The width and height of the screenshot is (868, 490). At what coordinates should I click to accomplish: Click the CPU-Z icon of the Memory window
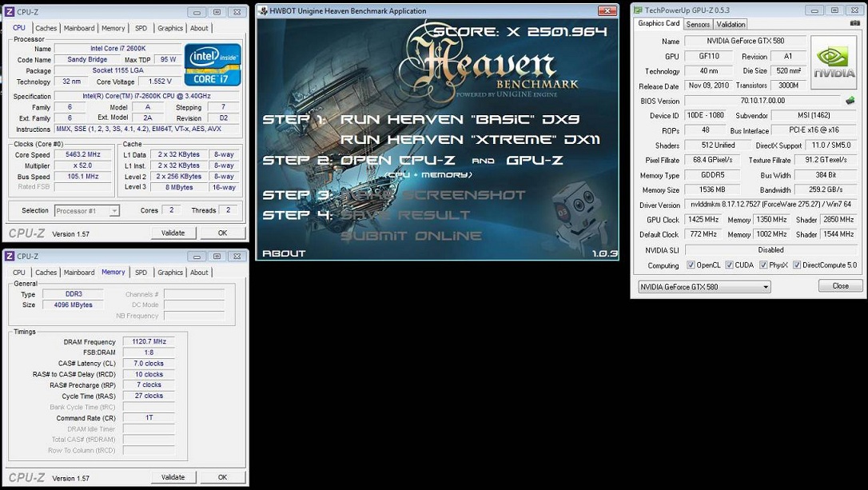[10, 256]
